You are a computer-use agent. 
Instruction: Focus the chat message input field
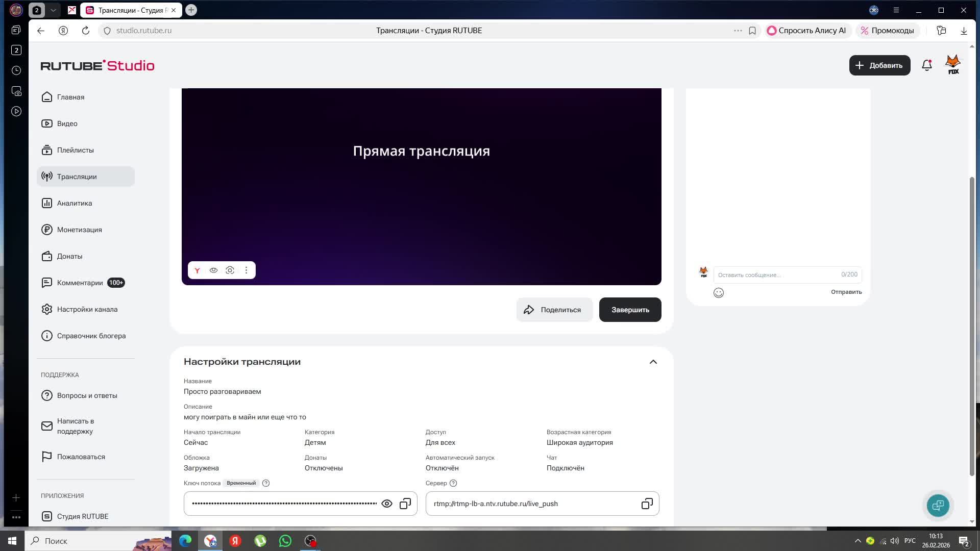click(x=776, y=275)
